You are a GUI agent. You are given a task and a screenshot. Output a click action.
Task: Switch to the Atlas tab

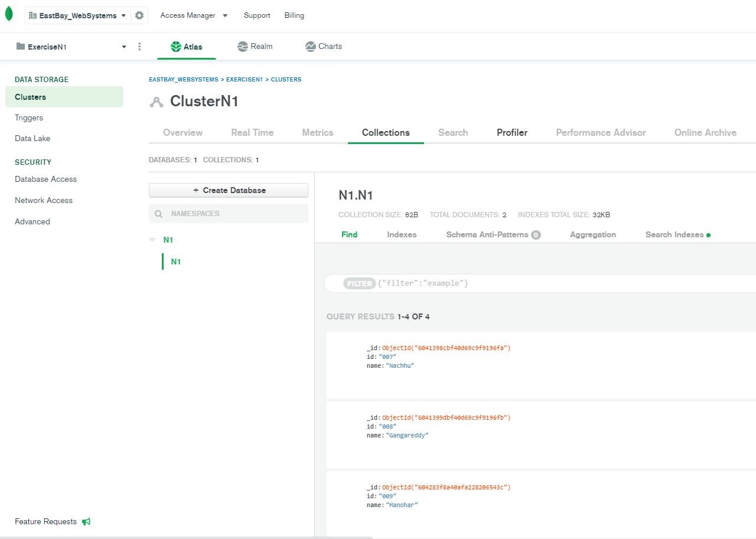click(x=187, y=47)
